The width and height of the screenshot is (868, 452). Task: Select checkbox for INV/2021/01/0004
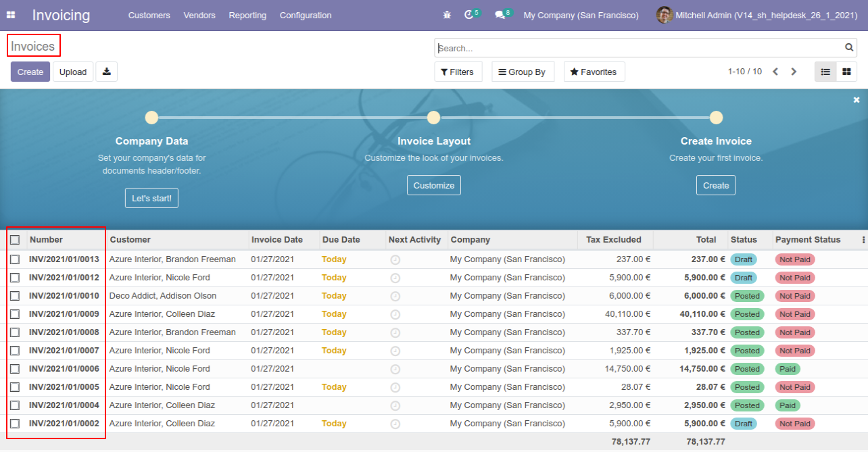pos(15,405)
